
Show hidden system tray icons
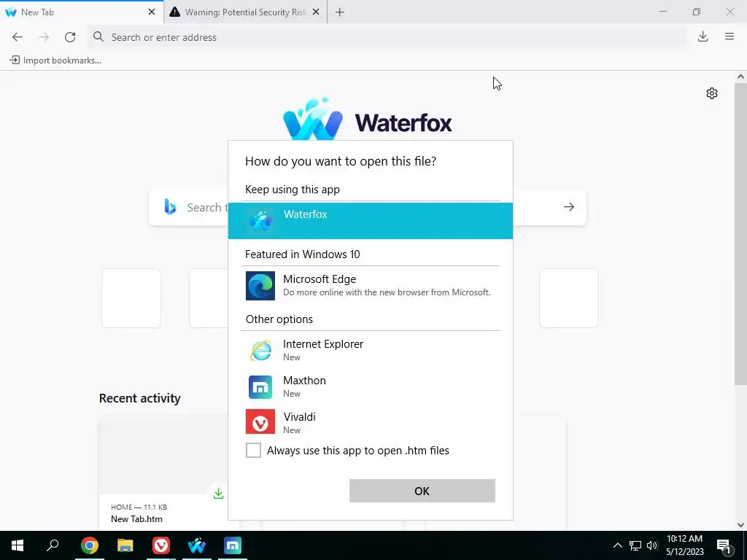click(x=617, y=545)
